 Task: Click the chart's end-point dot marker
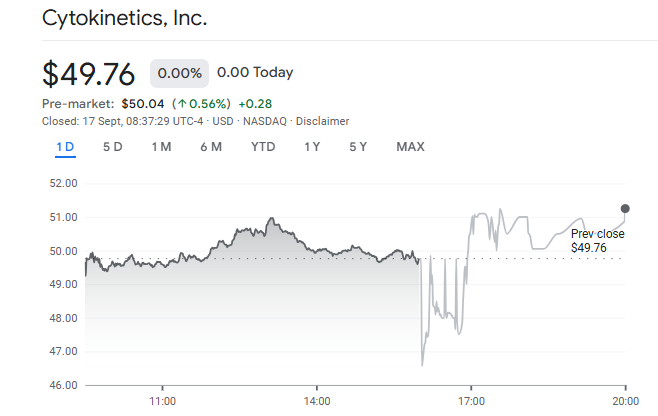pos(626,208)
